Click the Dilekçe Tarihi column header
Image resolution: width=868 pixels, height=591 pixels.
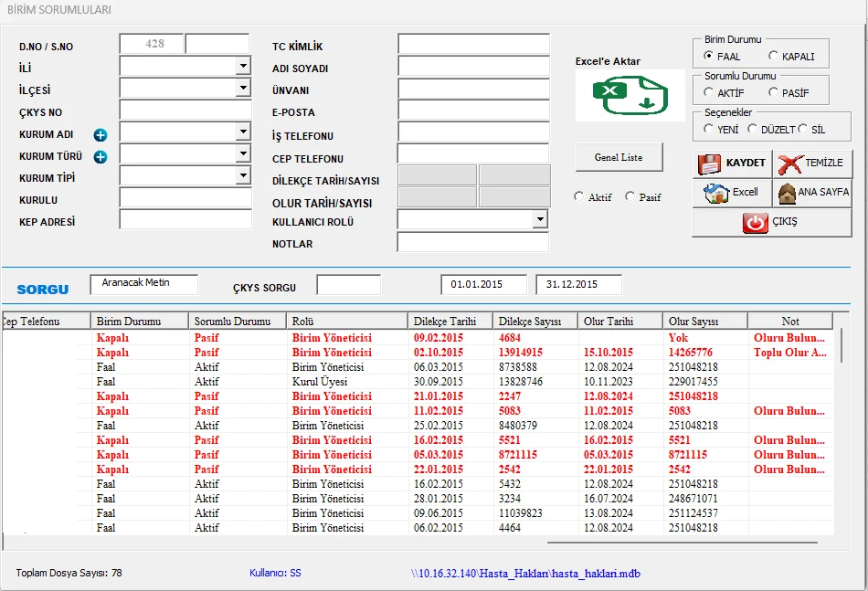pos(450,322)
